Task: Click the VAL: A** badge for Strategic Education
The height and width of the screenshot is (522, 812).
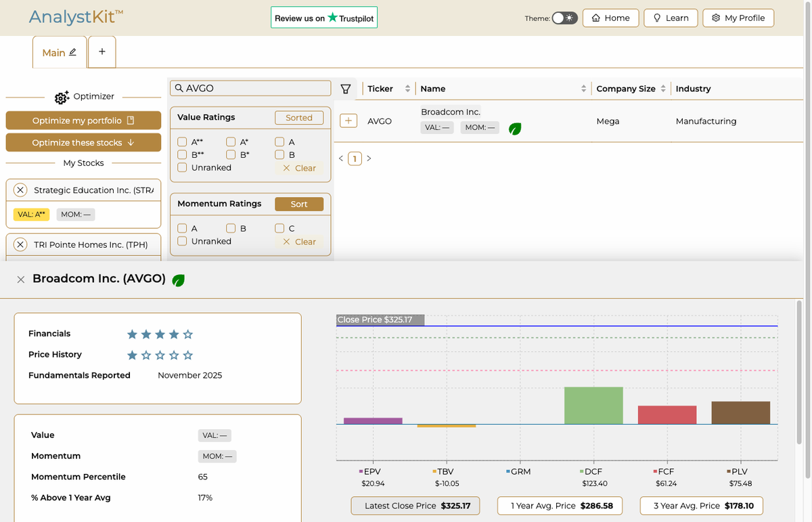Action: (x=31, y=214)
